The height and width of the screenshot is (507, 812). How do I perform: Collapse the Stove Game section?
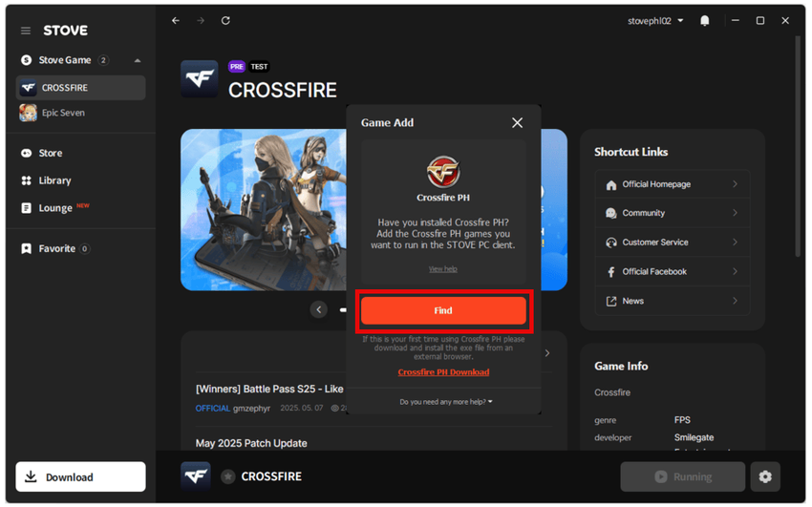coord(138,60)
